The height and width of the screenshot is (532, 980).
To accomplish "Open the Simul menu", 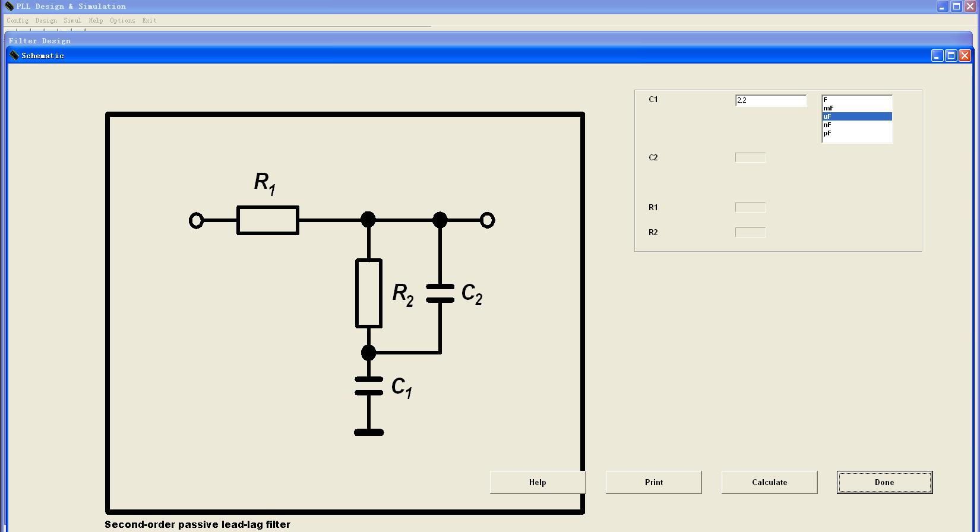I will coord(72,20).
